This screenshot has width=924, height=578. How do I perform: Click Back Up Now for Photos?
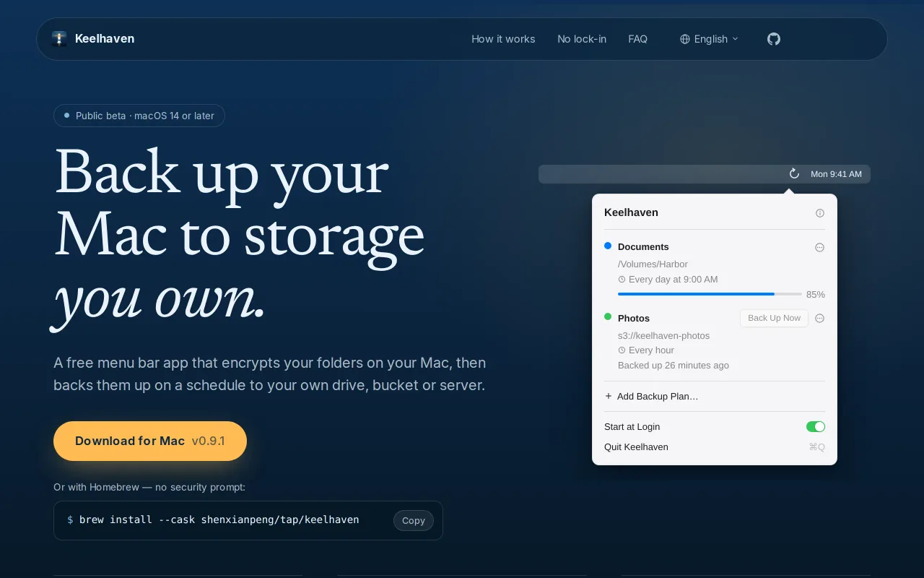(x=774, y=318)
